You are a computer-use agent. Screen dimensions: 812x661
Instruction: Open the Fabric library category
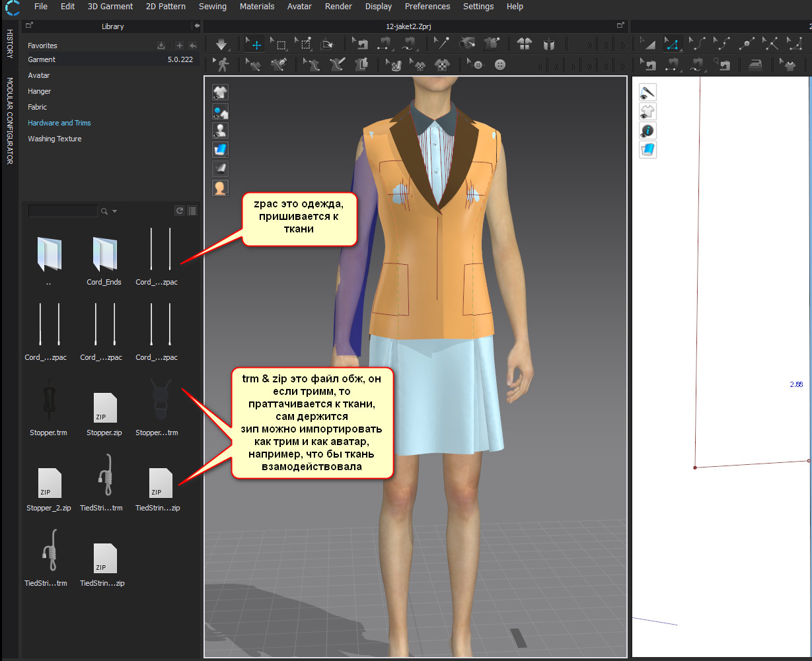point(37,107)
